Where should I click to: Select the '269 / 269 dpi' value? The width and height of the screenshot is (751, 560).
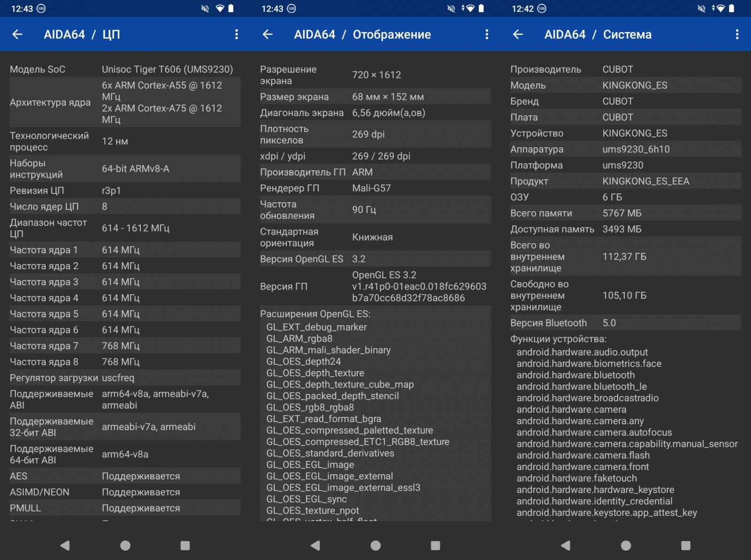381,156
